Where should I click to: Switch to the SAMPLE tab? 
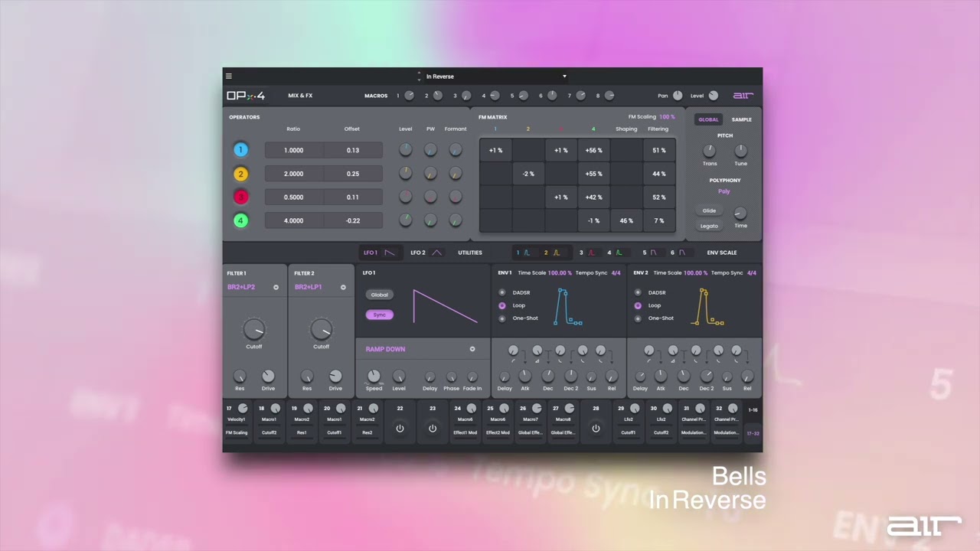click(741, 119)
